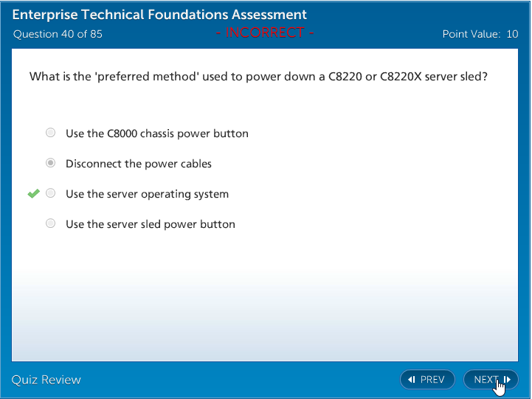Click the empty white area below the answers
This screenshot has height=399, width=532.
click(266, 295)
